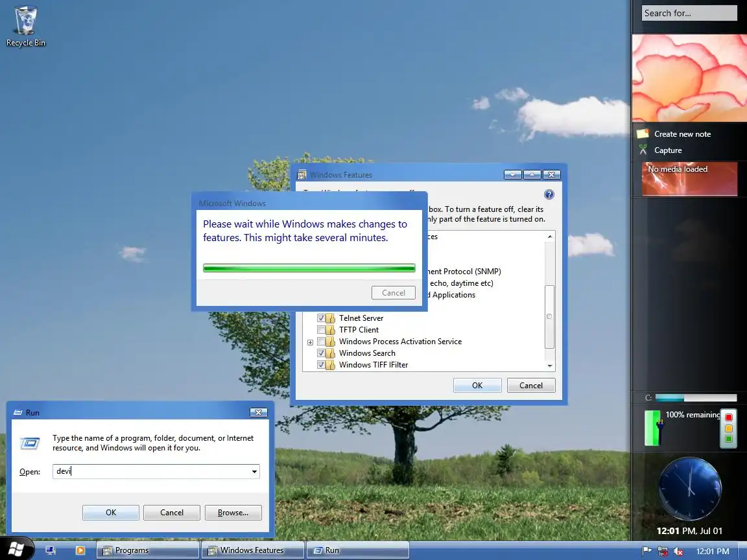Switch to Programs taskbar button
The image size is (747, 560).
click(148, 550)
